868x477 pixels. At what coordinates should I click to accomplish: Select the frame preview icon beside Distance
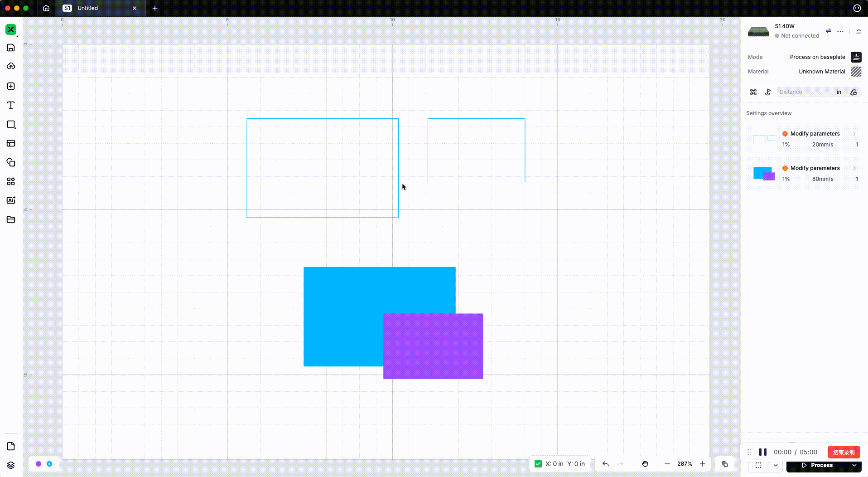[x=753, y=92]
